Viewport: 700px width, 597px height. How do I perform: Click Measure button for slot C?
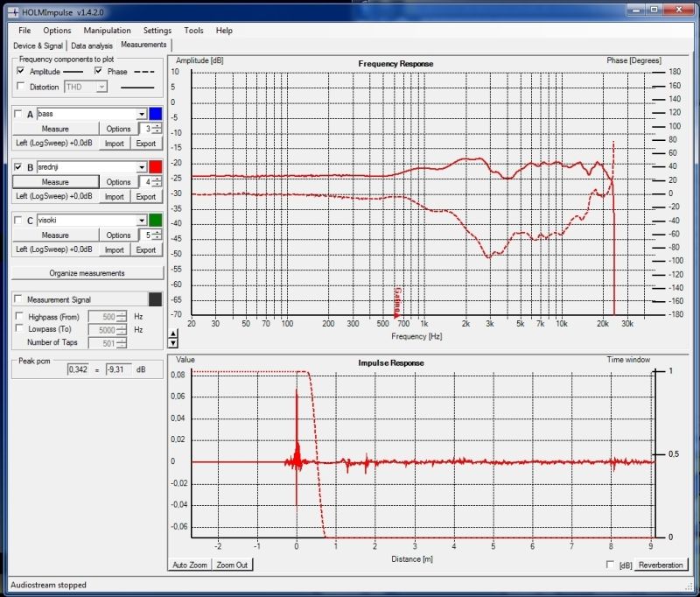click(55, 235)
